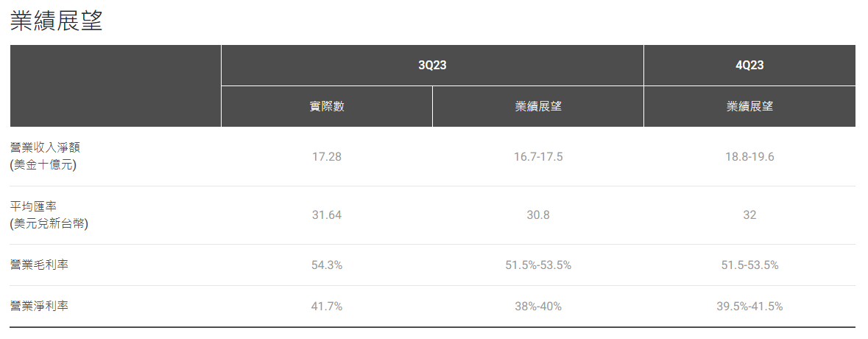The width and height of the screenshot is (868, 339).
Task: Click the 18.8-19.6 revenue guidance cell
Action: click(749, 157)
